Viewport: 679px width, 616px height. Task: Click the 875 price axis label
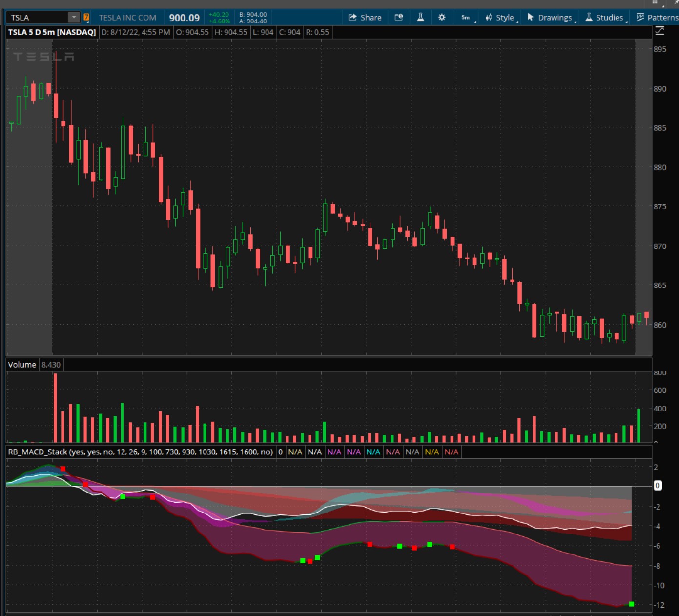click(660, 206)
